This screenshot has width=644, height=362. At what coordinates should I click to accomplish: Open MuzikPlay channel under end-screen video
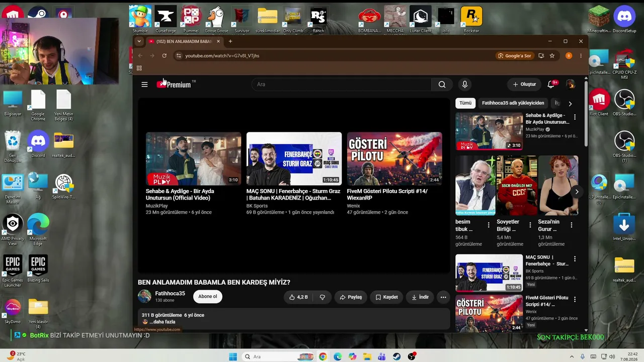[157, 206]
